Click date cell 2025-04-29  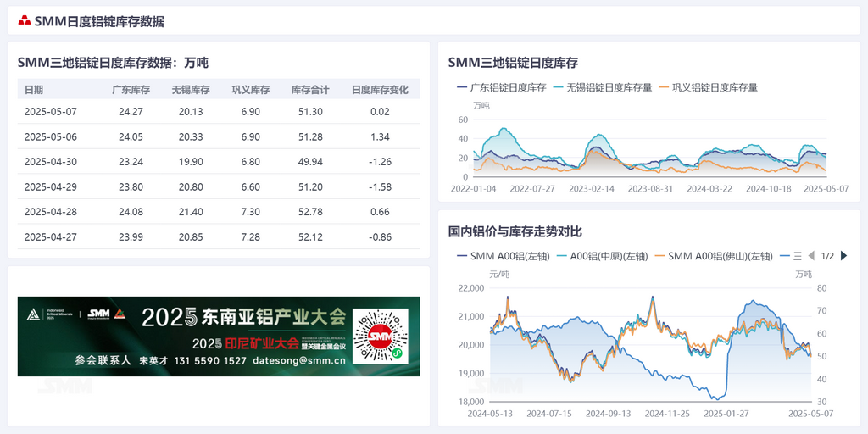click(50, 186)
